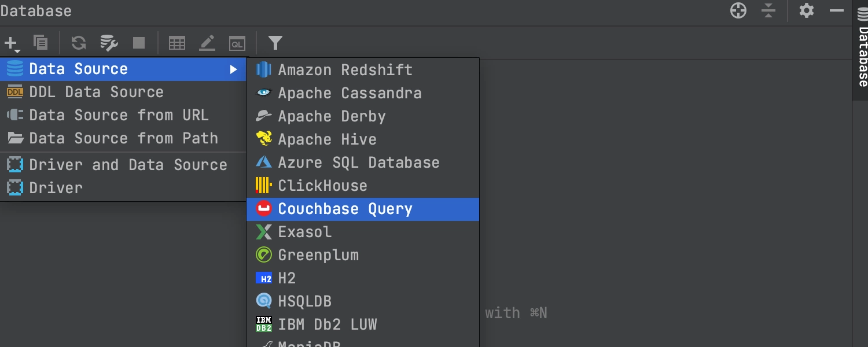Pick Apache Cassandra data source

pyautogui.click(x=363, y=93)
